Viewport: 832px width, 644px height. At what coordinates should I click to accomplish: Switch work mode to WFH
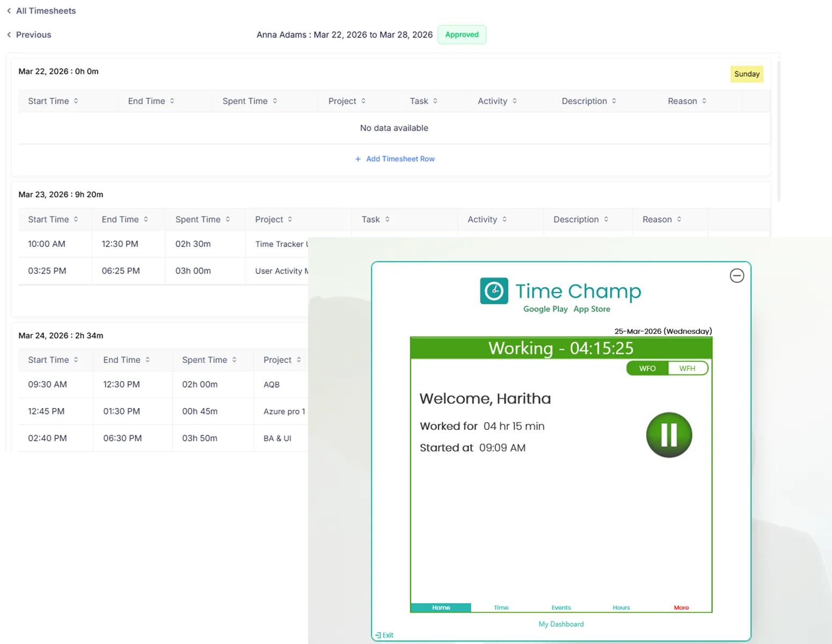click(687, 368)
